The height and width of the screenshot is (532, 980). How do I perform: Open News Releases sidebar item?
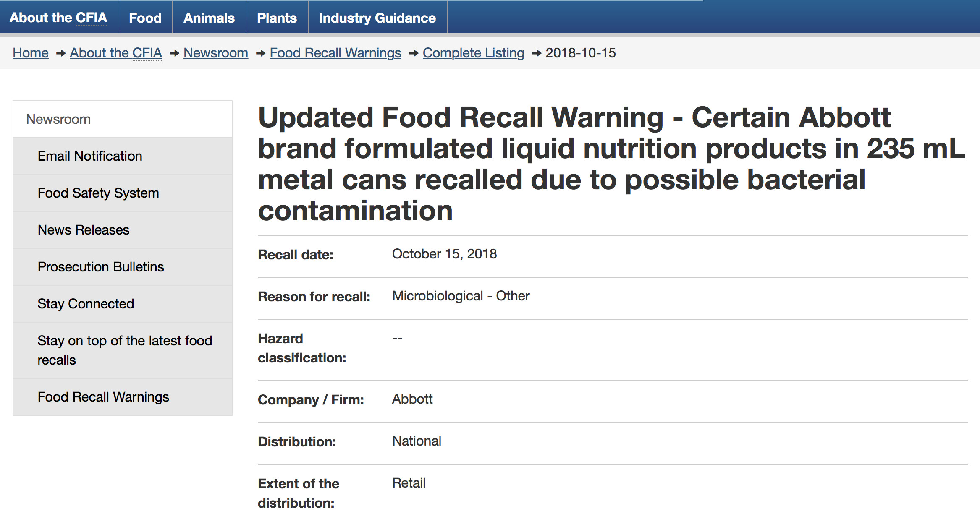click(123, 230)
